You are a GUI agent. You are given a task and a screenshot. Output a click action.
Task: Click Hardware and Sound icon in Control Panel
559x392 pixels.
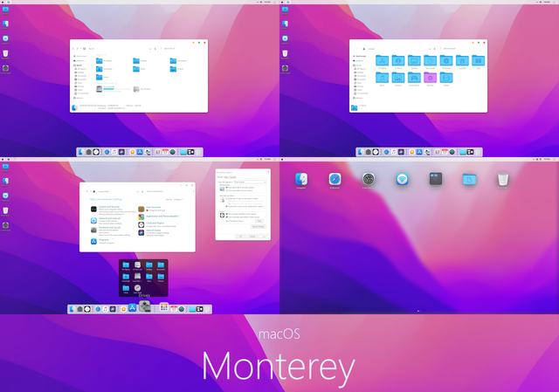click(x=93, y=230)
